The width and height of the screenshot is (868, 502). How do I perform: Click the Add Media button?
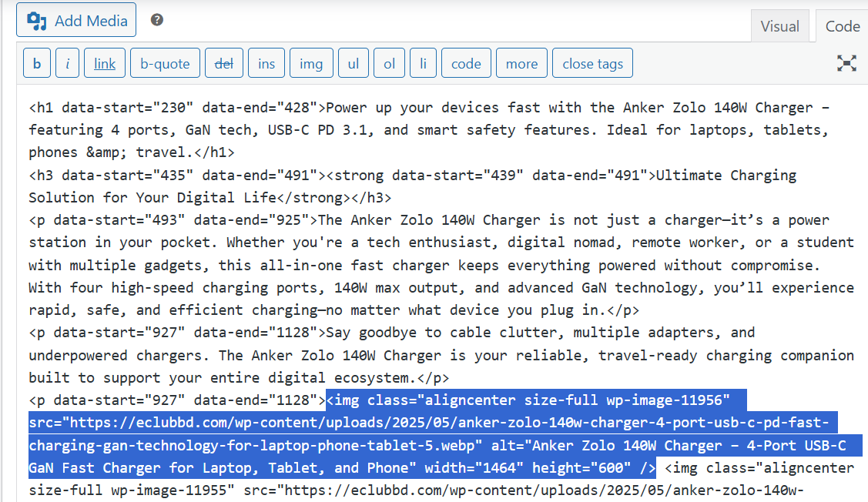coord(75,20)
